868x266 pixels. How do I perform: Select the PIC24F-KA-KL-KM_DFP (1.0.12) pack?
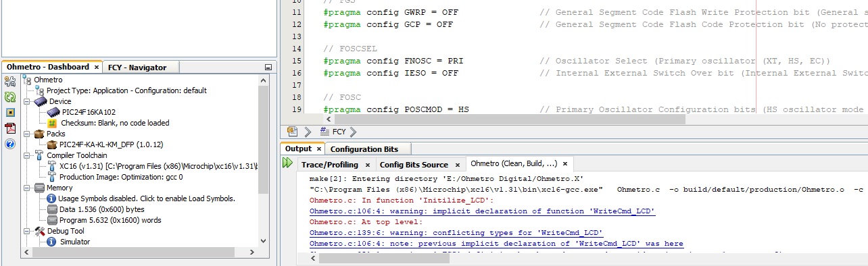[x=111, y=144]
